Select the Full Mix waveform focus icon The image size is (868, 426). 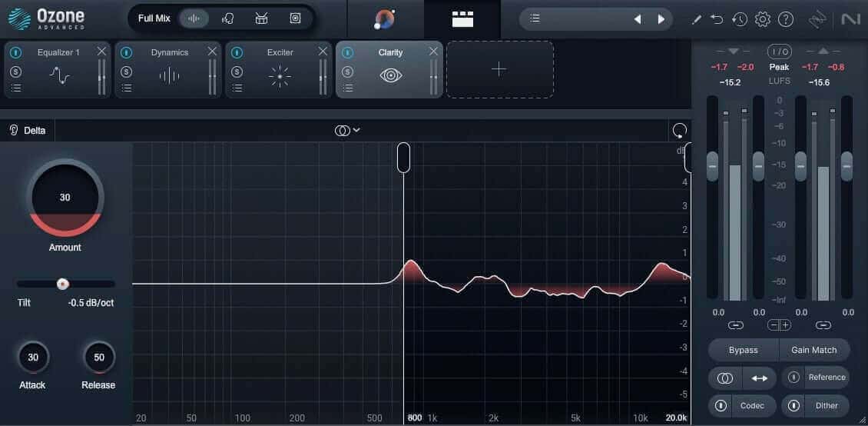coord(194,18)
